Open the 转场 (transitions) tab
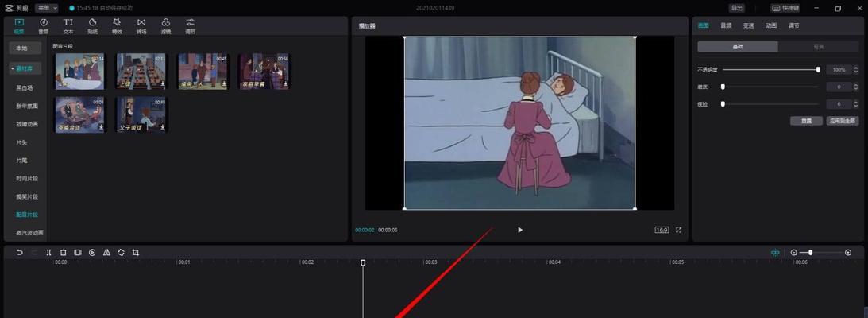 pos(141,25)
